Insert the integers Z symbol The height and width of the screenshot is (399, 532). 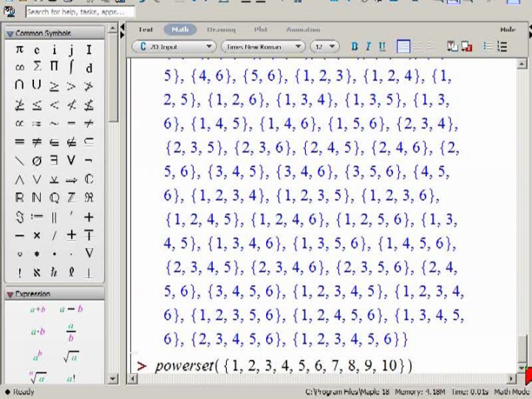click(71, 198)
